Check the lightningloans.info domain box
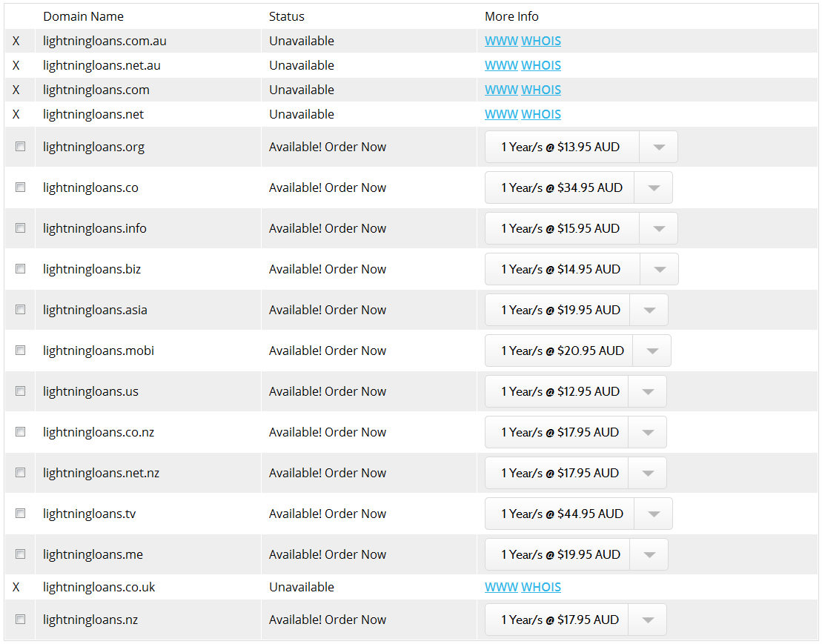The image size is (822, 644). click(20, 228)
